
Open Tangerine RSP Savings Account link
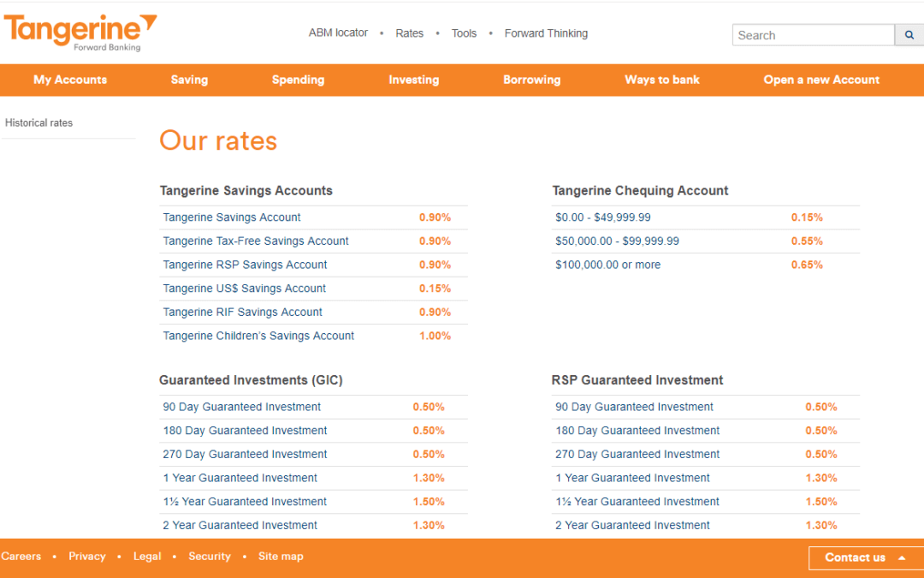pos(246,265)
